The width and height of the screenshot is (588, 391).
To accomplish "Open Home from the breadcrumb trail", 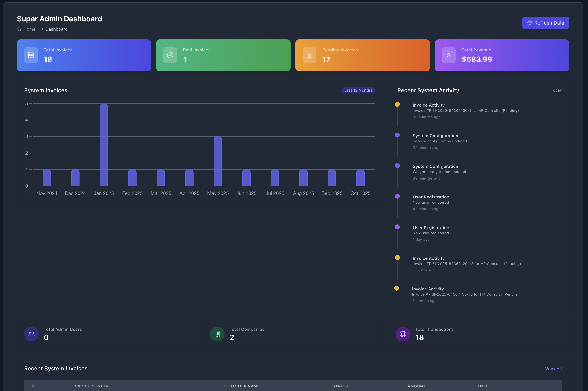I will pos(30,29).
